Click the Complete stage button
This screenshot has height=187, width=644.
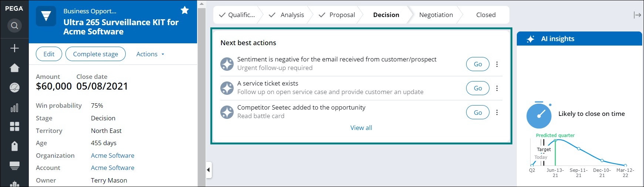coord(95,54)
